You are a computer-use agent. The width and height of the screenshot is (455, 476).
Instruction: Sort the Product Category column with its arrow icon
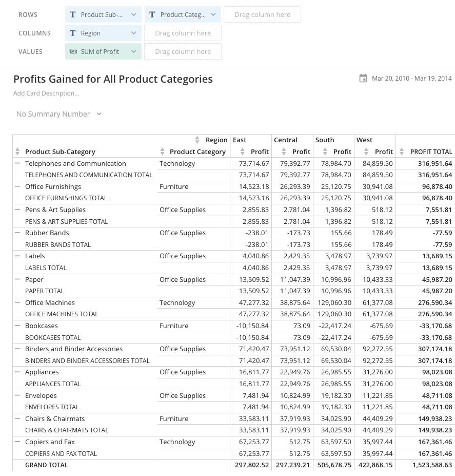(x=163, y=151)
